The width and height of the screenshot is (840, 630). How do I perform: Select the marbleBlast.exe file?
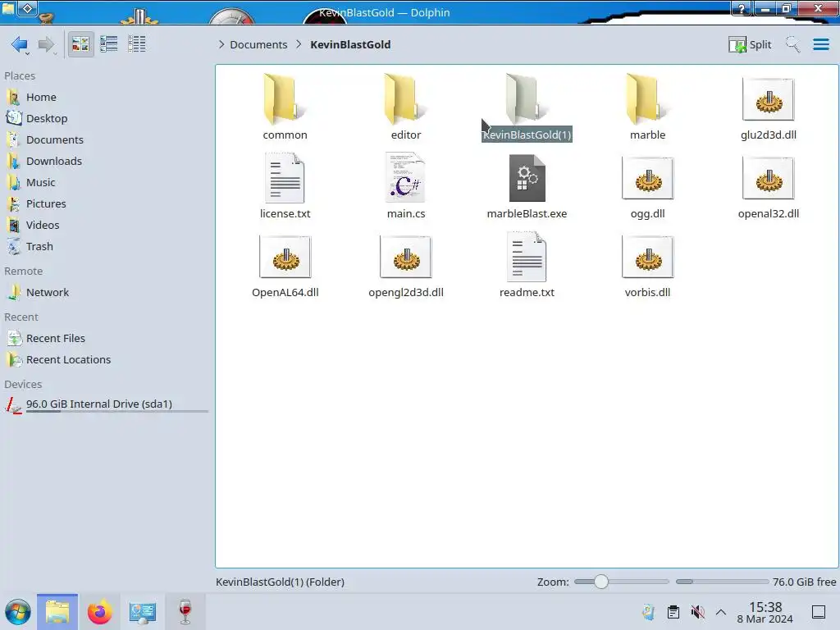pyautogui.click(x=527, y=186)
